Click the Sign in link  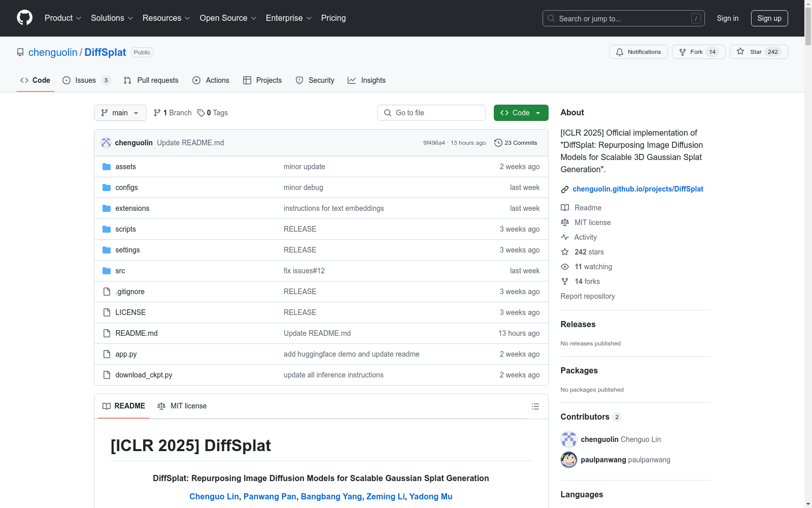click(728, 18)
